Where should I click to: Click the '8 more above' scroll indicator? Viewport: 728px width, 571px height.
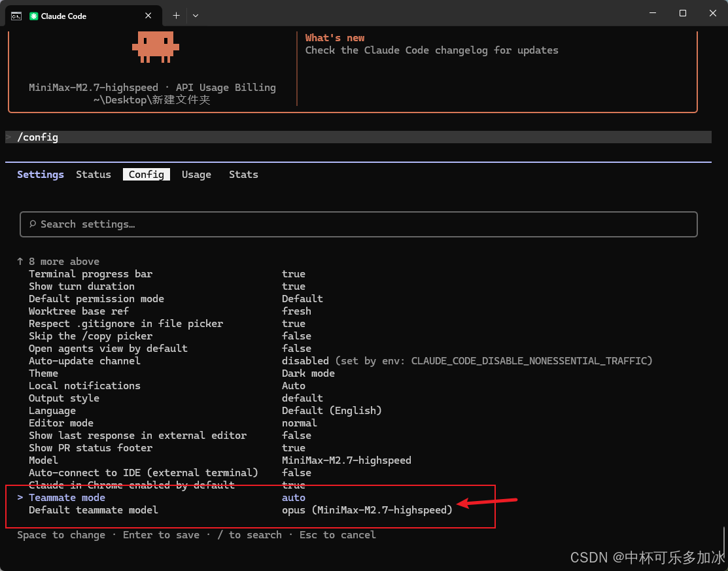pyautogui.click(x=58, y=262)
